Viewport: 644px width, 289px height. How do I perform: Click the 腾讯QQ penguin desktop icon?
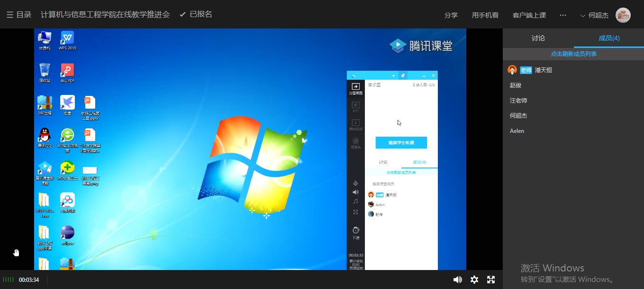click(45, 138)
